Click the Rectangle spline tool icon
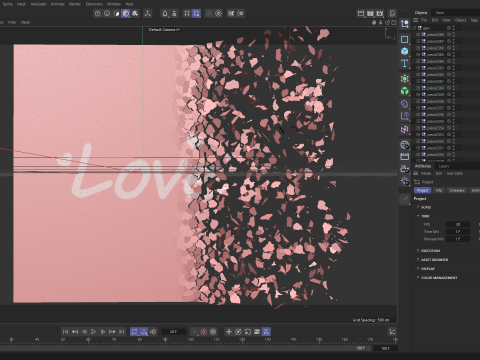 (x=404, y=39)
